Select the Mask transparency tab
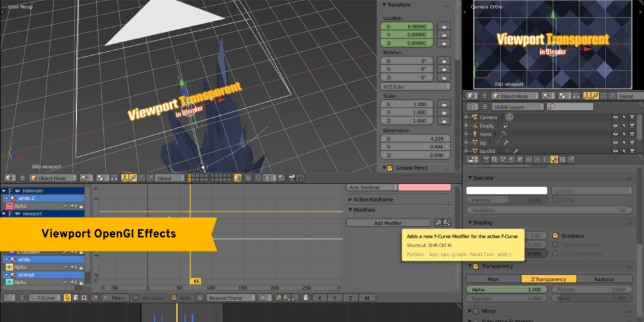The image size is (644, 322). (x=493, y=279)
